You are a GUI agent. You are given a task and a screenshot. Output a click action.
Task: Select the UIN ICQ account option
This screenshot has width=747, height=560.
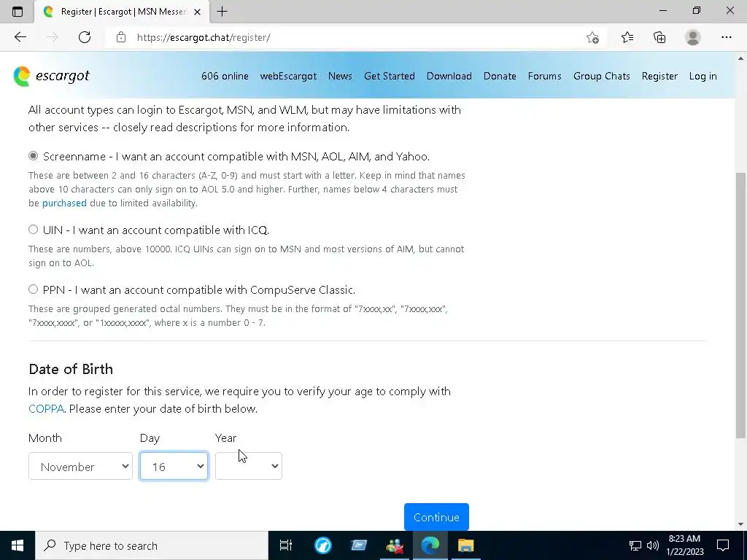click(33, 230)
